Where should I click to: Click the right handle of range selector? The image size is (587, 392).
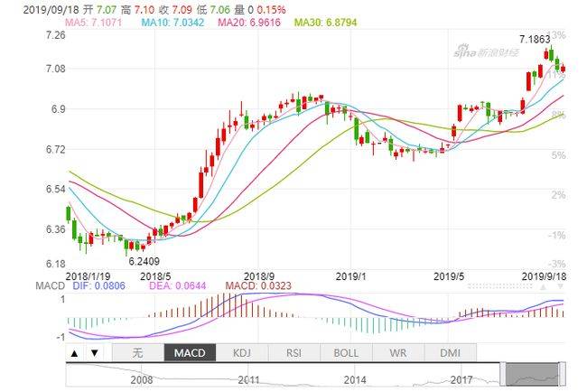click(x=562, y=374)
